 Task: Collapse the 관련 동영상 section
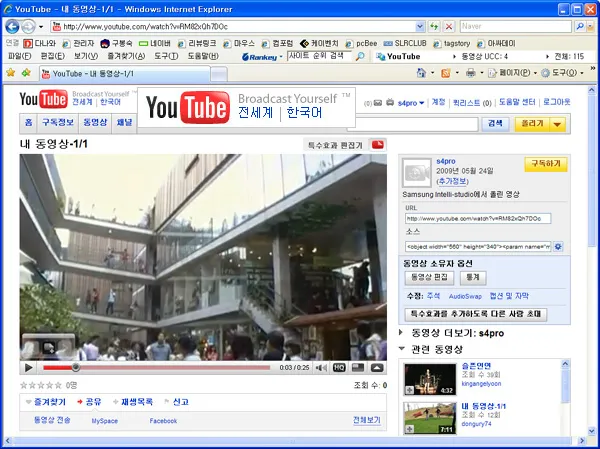click(403, 349)
